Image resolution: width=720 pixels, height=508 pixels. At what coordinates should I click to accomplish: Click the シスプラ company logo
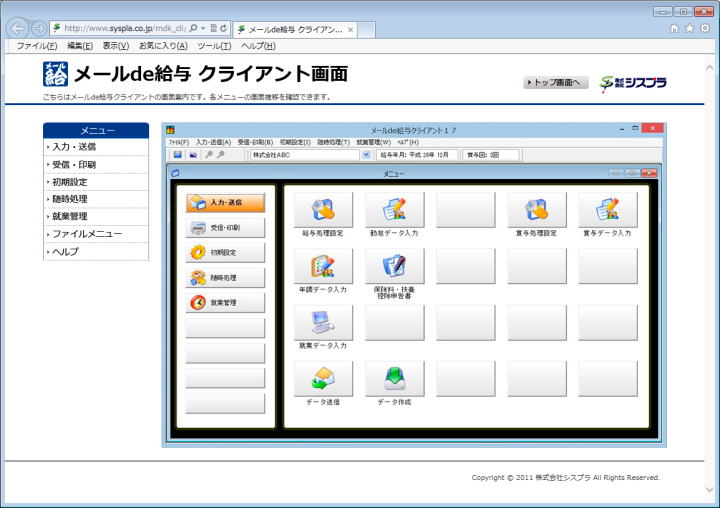[x=633, y=83]
